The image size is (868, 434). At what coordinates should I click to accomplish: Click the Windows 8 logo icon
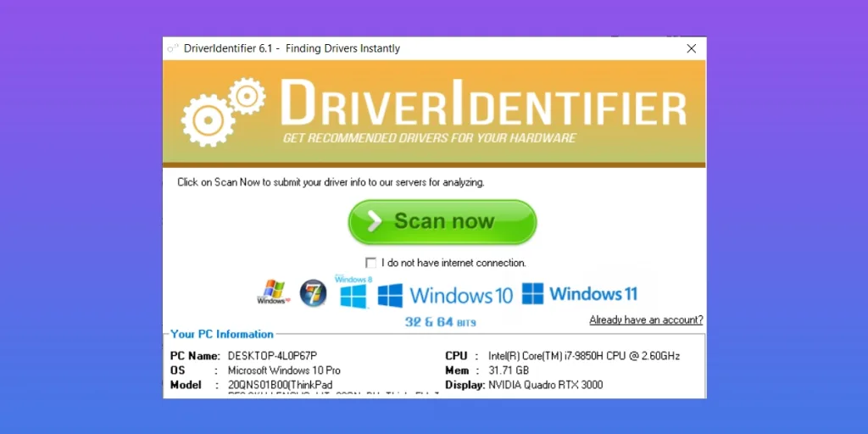[x=353, y=292]
